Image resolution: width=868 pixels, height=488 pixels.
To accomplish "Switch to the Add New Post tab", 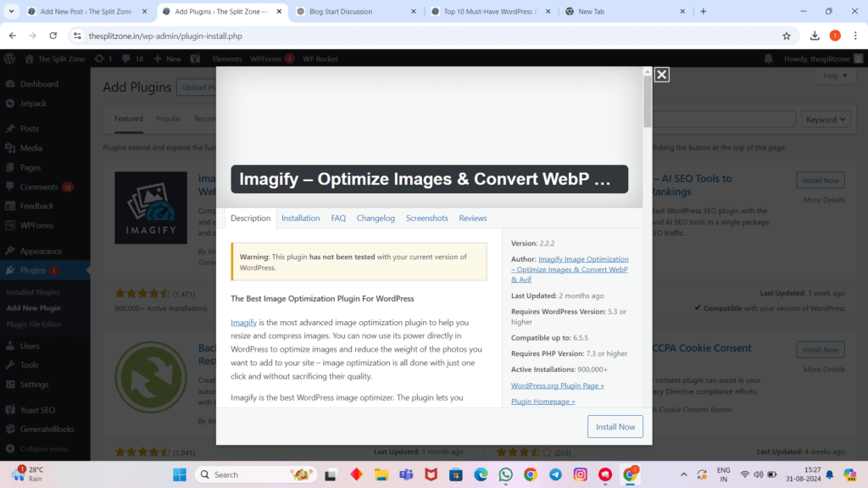I will tap(87, 11).
